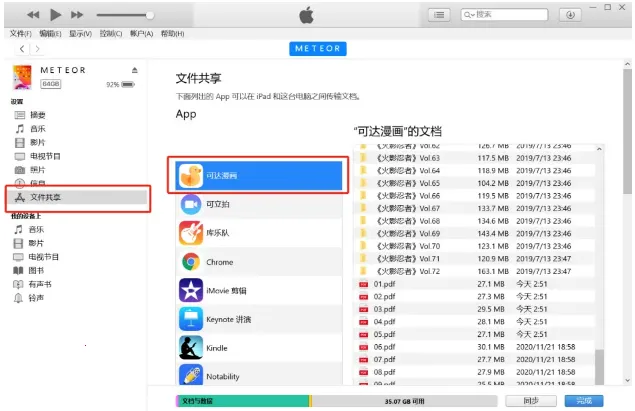Choose Keynote 讲演 from the app list
Screen dimensions: 635x411
227,320
